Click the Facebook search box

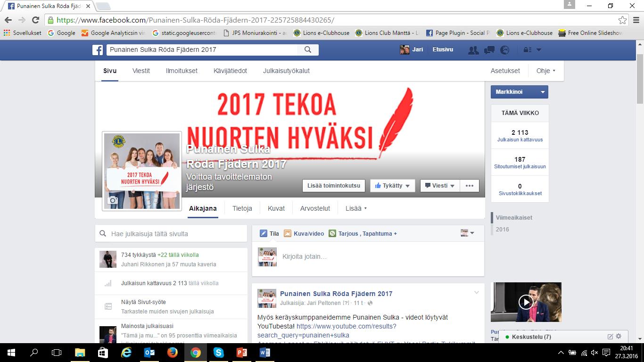203,49
